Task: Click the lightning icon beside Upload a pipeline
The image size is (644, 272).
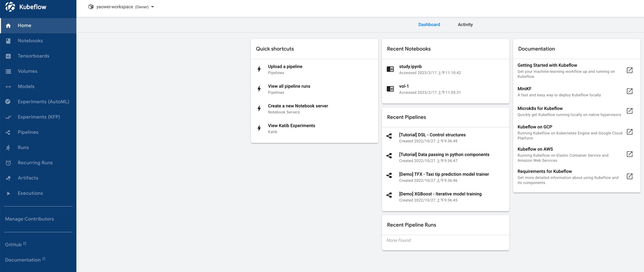Action: click(x=259, y=69)
